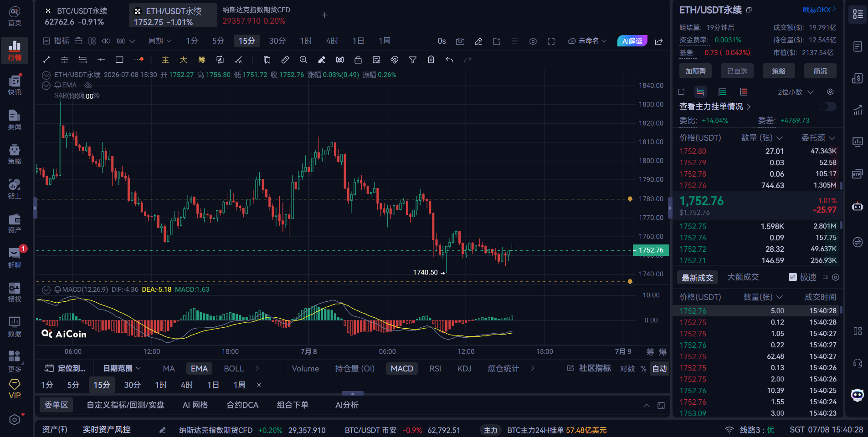
Task: Click the trash delete drawings icon
Action: (431, 60)
